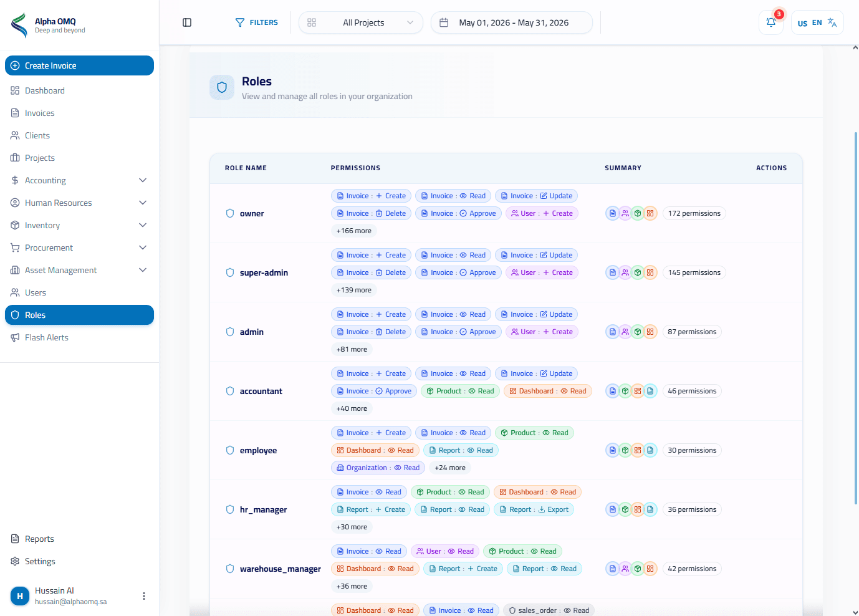
Task: Click the Reports document icon
Action: coord(15,539)
